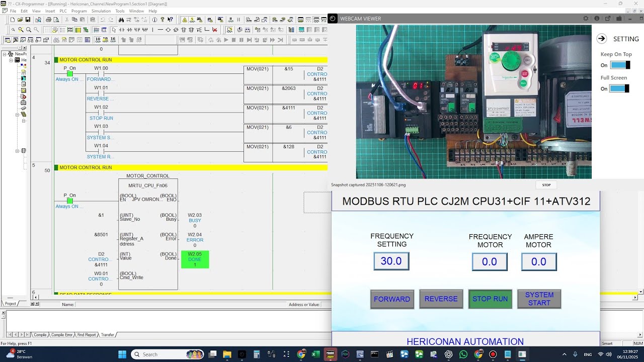Screen dimensions: 644x362
Task: Select the Project workspace tab
Action: tap(10, 304)
